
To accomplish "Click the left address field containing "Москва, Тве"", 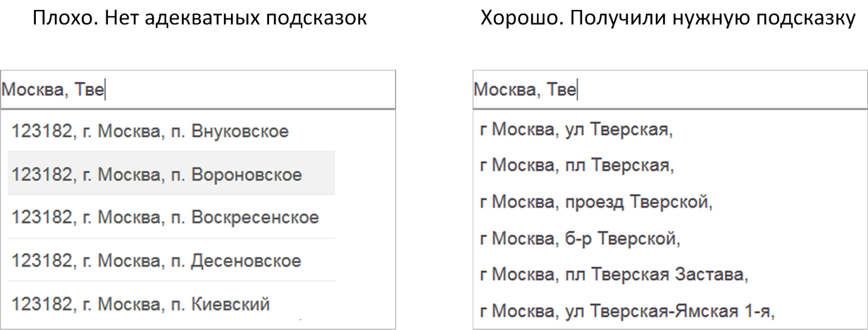I will tap(197, 90).
